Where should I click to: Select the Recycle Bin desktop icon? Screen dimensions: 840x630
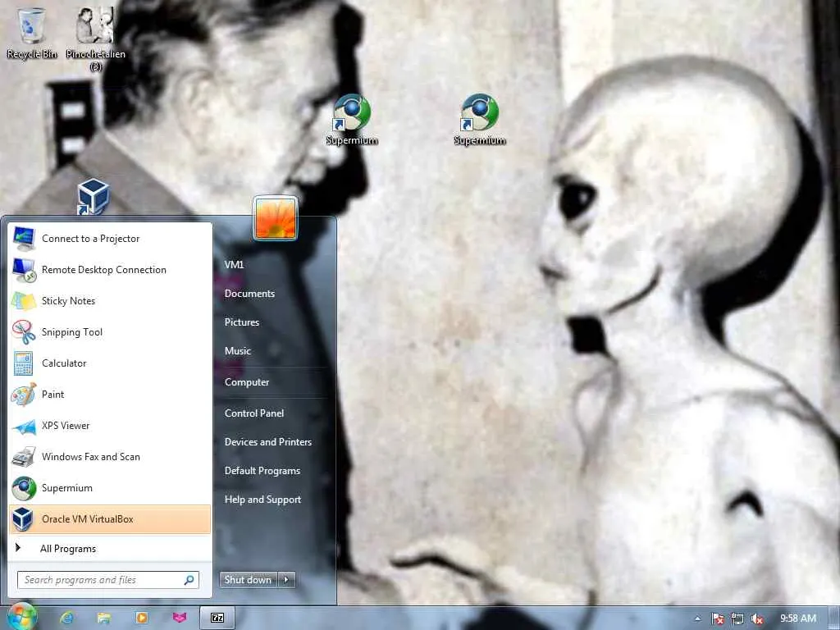coord(32,33)
